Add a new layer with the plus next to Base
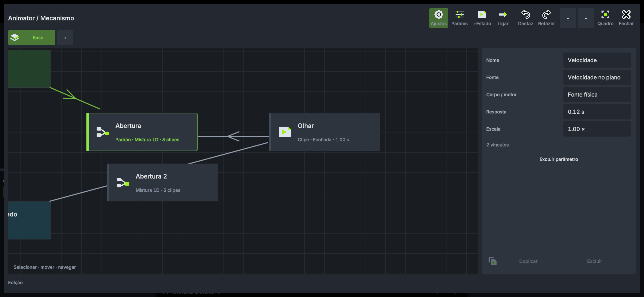Screen dimensions: 644x297 pos(65,37)
